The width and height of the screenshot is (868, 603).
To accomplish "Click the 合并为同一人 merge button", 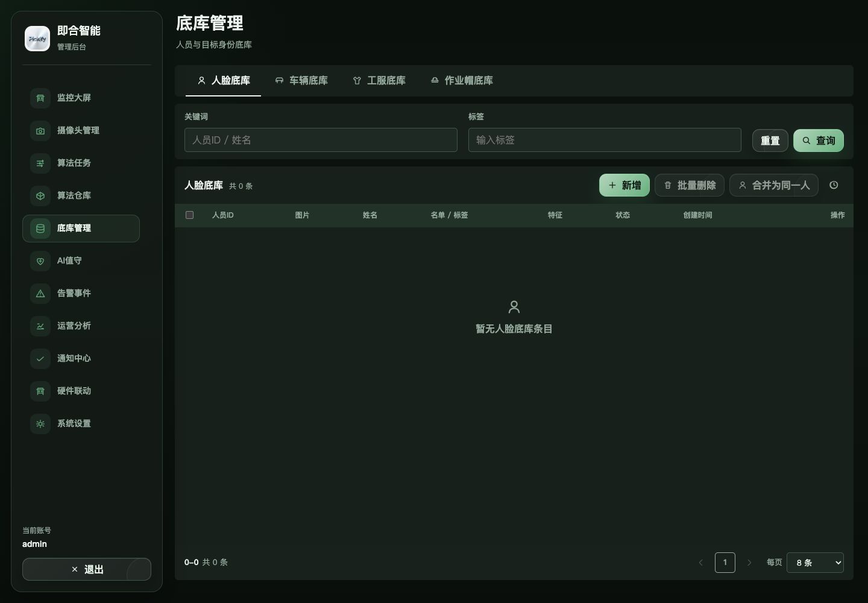I will pyautogui.click(x=774, y=185).
